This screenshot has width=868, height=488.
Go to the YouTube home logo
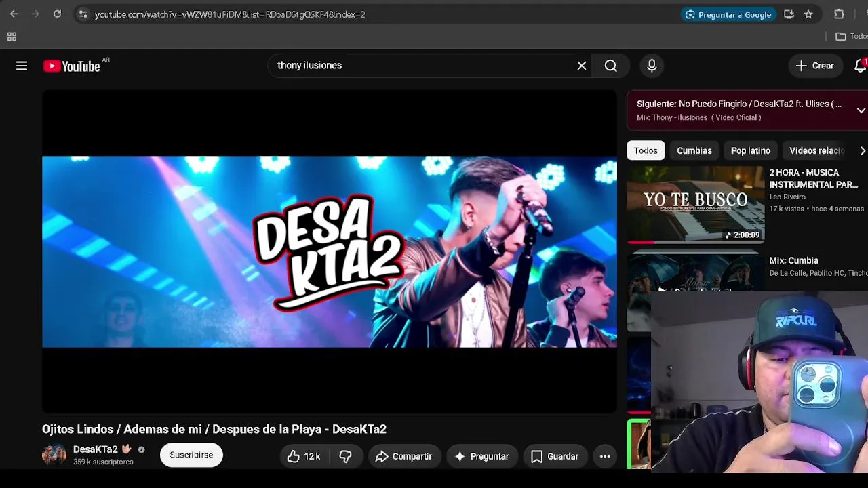tap(72, 66)
